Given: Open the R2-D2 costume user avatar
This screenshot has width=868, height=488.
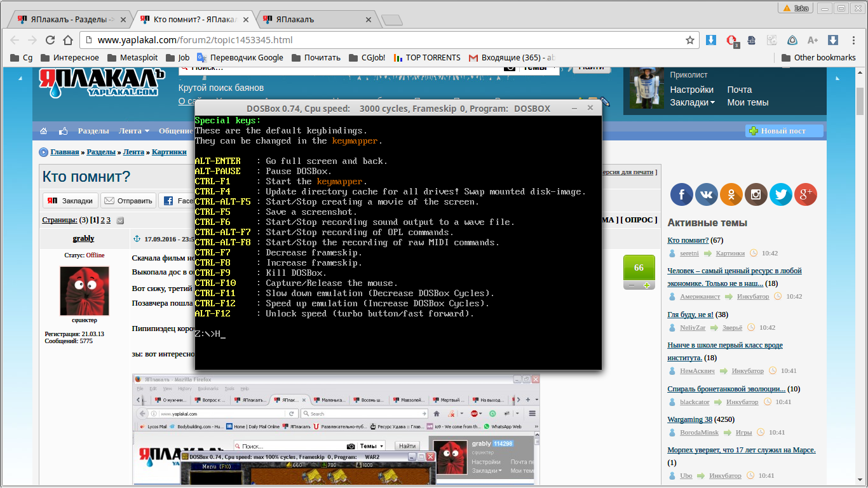Looking at the screenshot, I should (x=647, y=88).
